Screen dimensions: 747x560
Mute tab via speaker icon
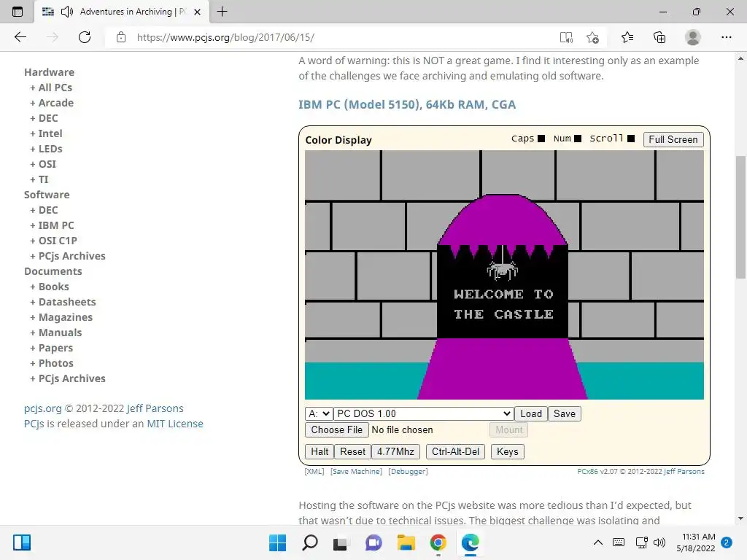point(67,12)
